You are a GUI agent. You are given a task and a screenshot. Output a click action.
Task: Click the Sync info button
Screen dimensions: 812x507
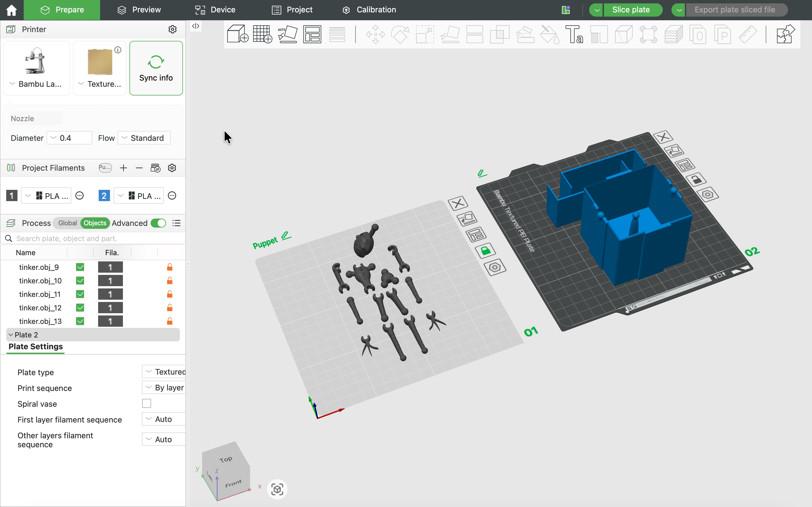tap(156, 68)
